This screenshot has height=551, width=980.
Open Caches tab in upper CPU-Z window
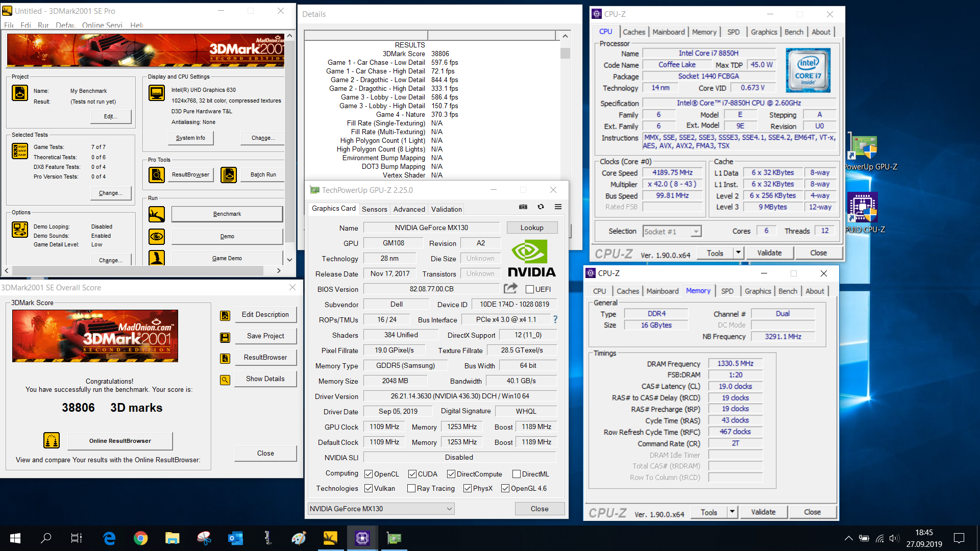(x=634, y=32)
